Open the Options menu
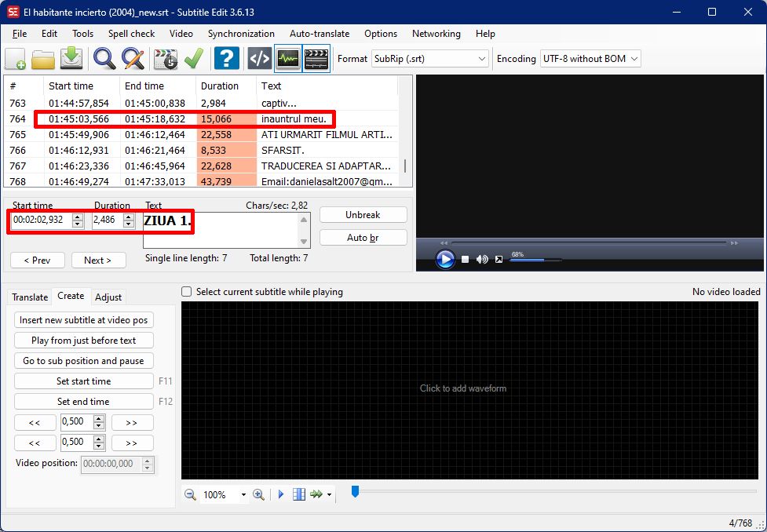Screen dimensions: 767x532 coord(381,34)
